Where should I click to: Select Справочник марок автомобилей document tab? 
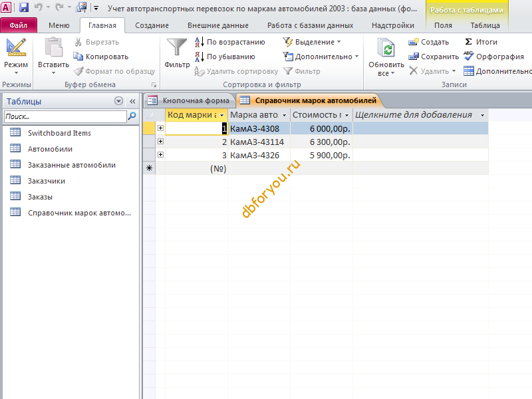(309, 100)
